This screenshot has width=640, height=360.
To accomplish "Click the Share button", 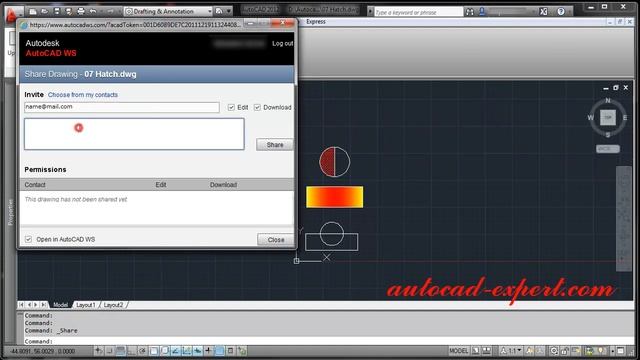I will click(x=275, y=144).
